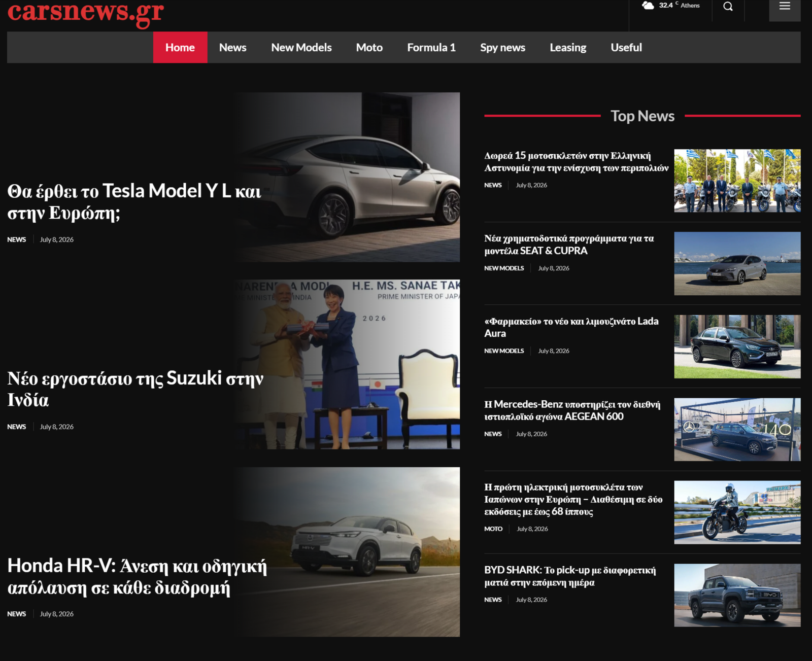Click the Top News section heading
The image size is (812, 661).
(x=642, y=116)
